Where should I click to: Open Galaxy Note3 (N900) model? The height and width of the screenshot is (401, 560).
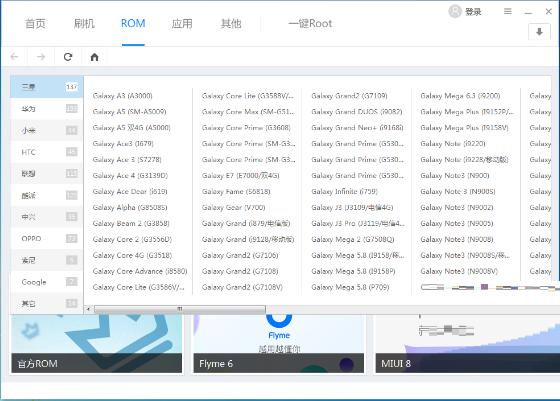tap(455, 175)
